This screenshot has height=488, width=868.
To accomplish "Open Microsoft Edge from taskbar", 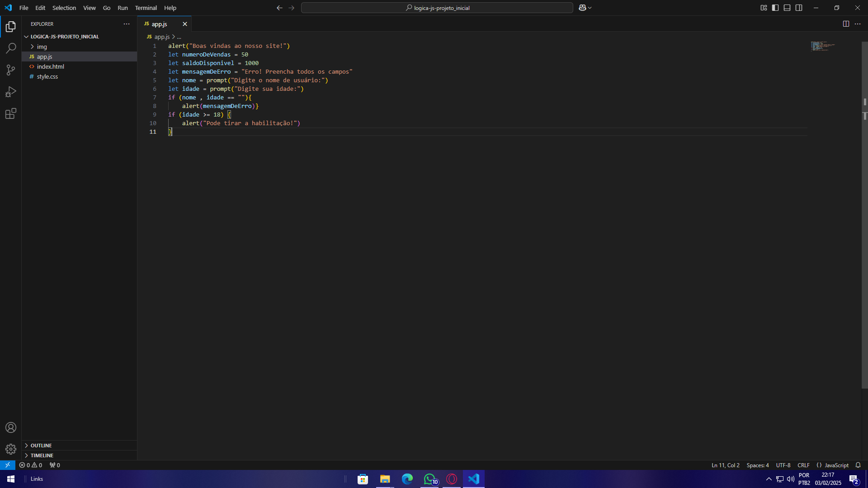I will click(407, 479).
